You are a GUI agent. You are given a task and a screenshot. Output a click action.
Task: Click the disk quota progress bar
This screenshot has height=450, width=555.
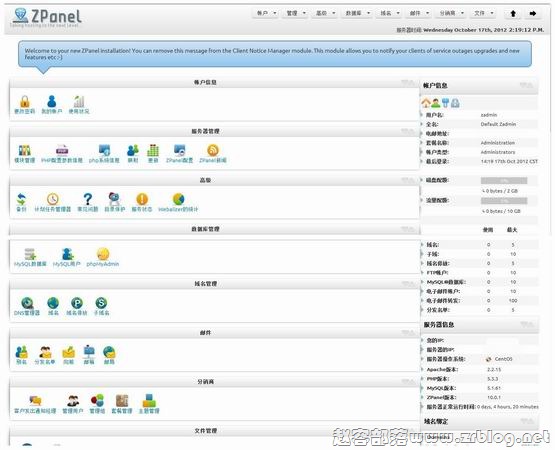point(504,181)
